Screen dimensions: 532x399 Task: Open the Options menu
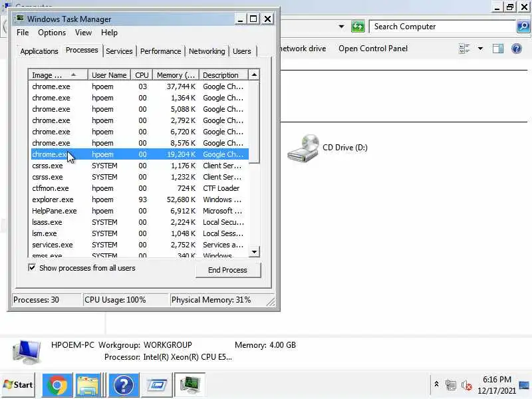coord(52,33)
